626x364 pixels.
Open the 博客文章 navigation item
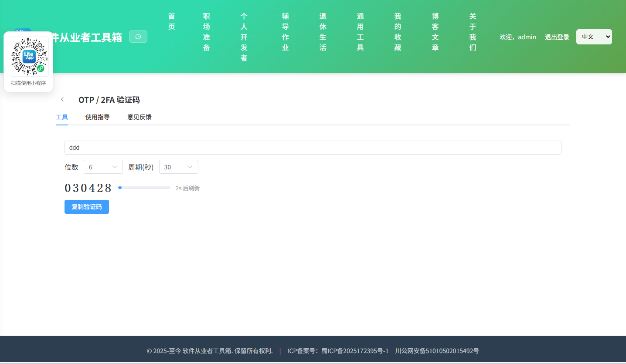pos(435,32)
